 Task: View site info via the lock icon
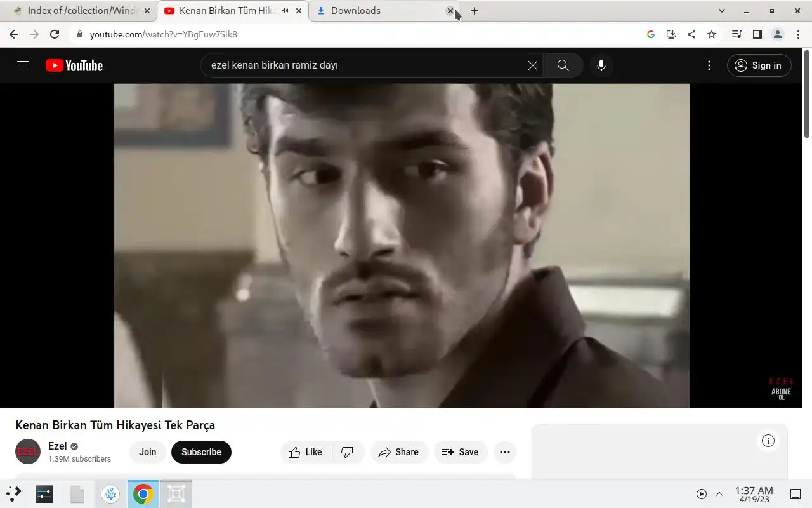click(x=80, y=34)
